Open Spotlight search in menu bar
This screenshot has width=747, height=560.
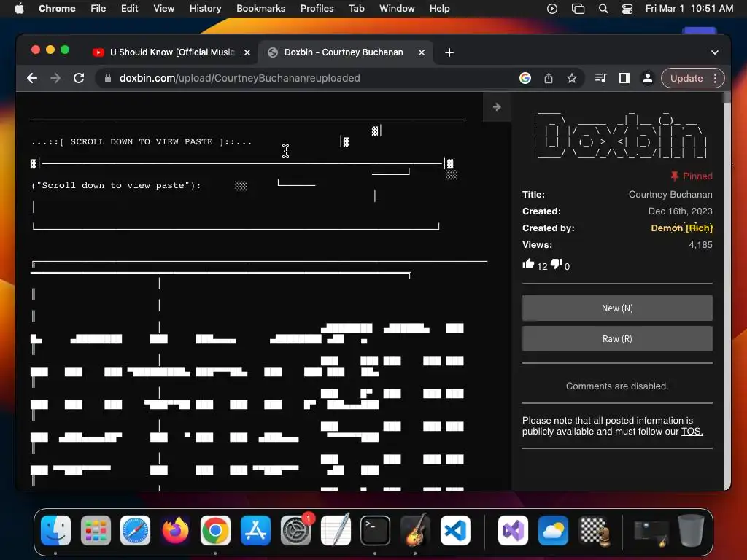point(603,8)
